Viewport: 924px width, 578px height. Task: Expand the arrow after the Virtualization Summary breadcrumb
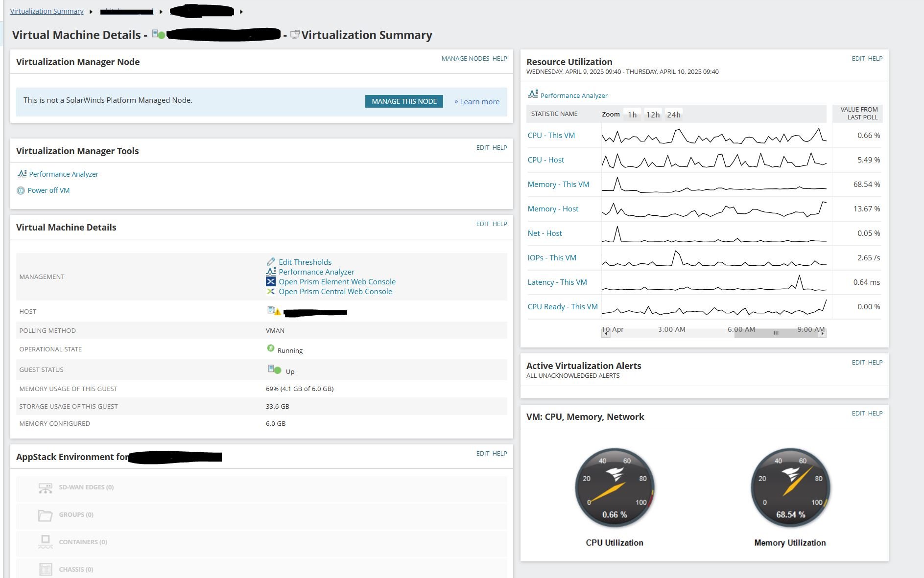click(x=91, y=12)
